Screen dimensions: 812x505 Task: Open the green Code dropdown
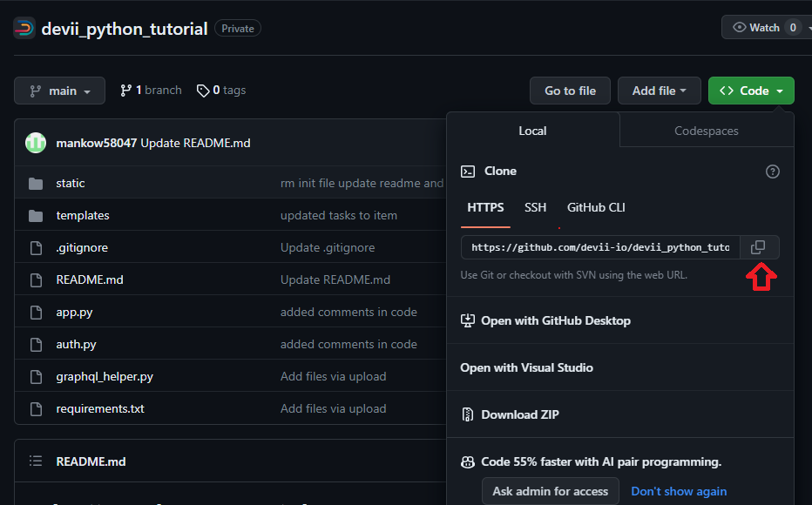coord(750,90)
